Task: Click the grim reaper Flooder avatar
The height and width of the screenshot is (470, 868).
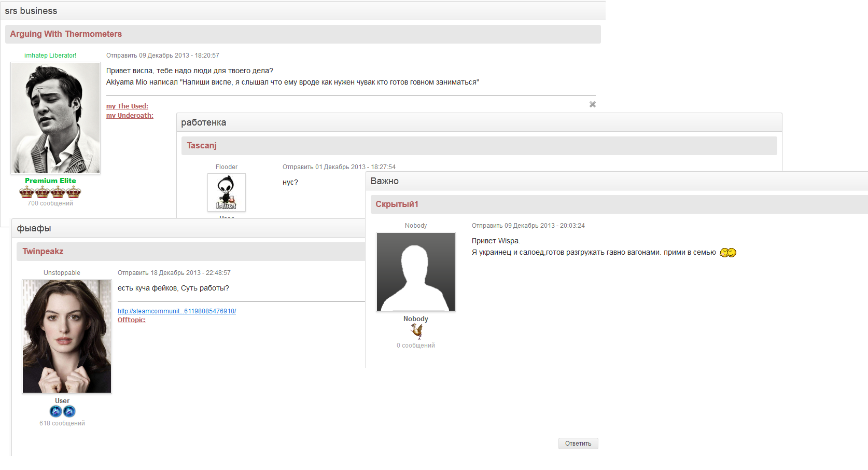Action: pyautogui.click(x=227, y=192)
